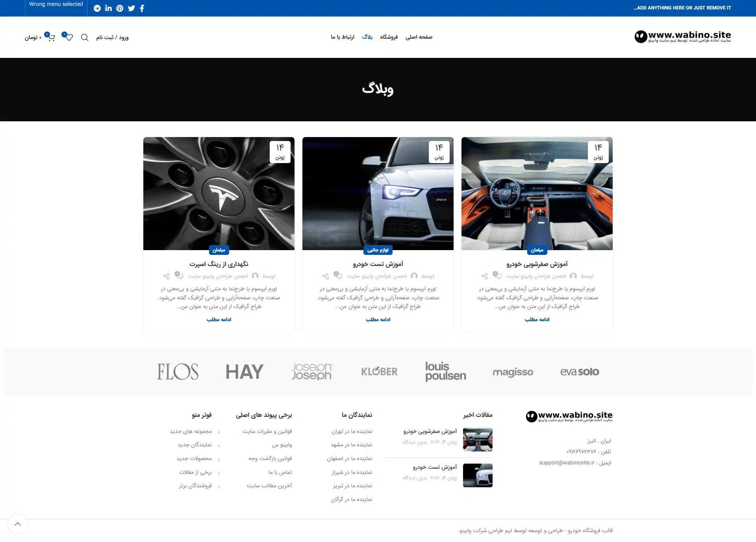Click the Wrong menu selected item
This screenshot has width=756, height=542.
[56, 4]
